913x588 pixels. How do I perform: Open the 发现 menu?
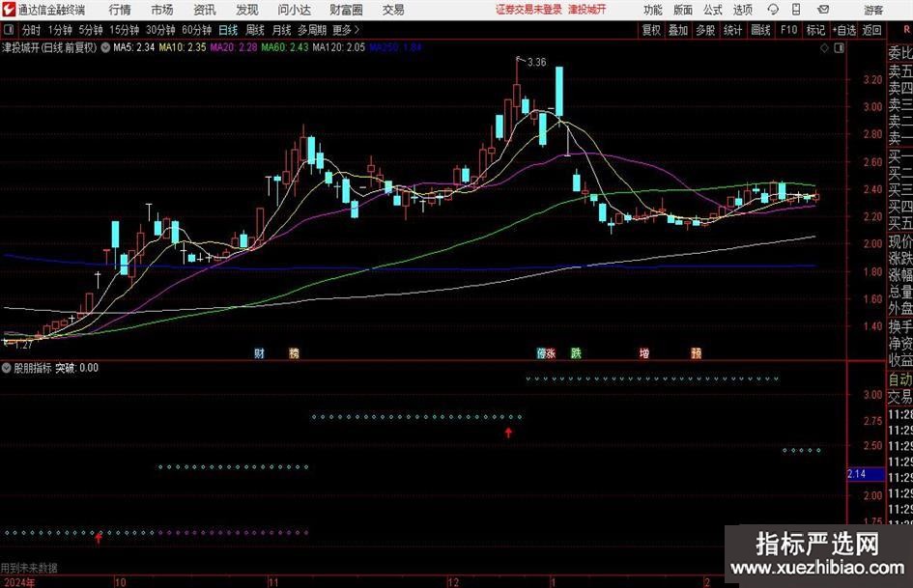pyautogui.click(x=247, y=10)
